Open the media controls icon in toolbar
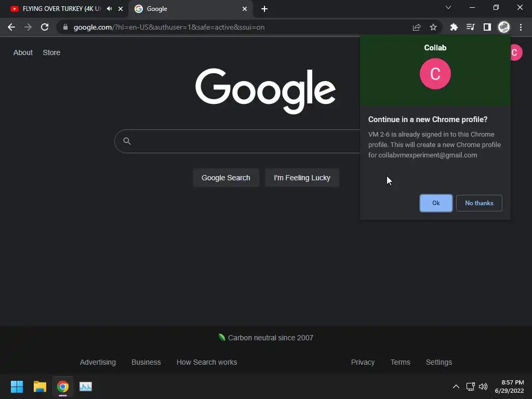 click(x=470, y=27)
